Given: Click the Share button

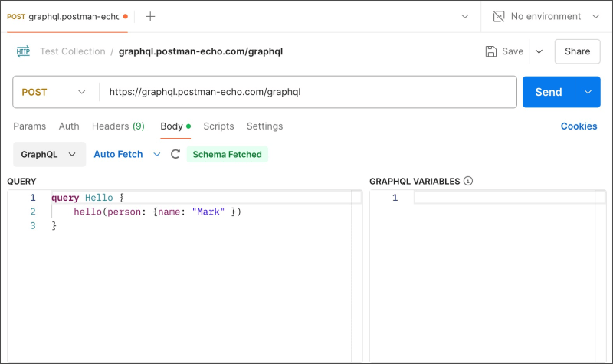Looking at the screenshot, I should pos(578,51).
